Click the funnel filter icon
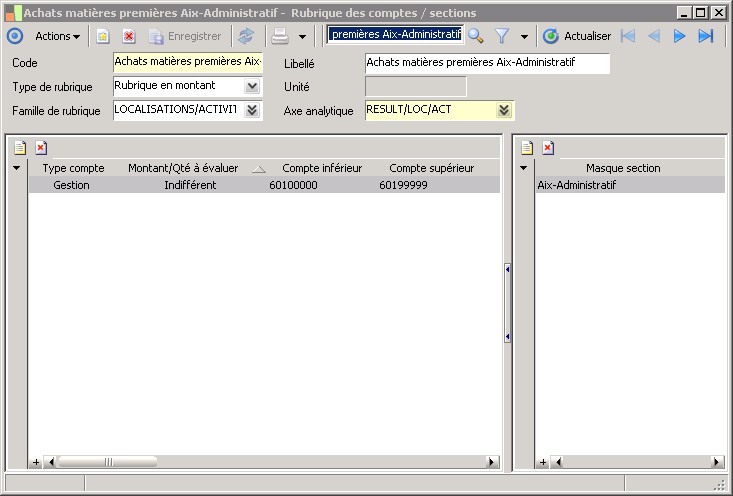Screen dimensions: 733x496 point(502,36)
